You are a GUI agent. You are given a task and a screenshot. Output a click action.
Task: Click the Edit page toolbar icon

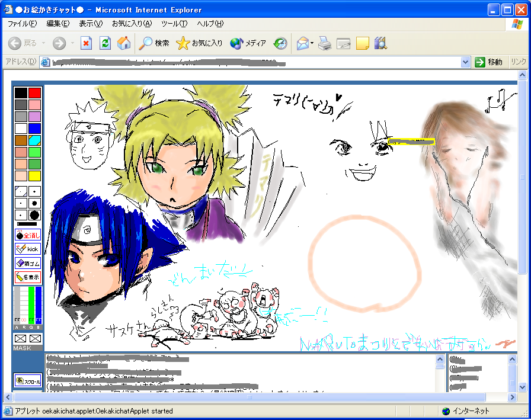click(x=343, y=43)
